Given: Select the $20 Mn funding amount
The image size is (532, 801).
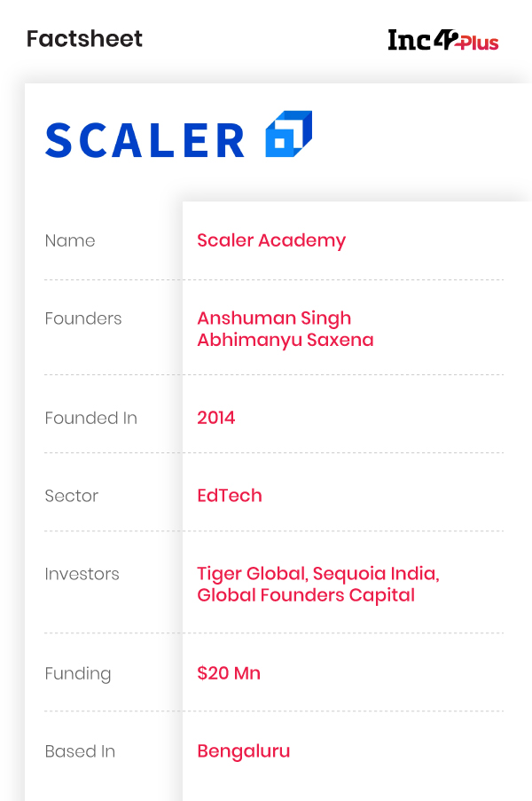Looking at the screenshot, I should [229, 673].
